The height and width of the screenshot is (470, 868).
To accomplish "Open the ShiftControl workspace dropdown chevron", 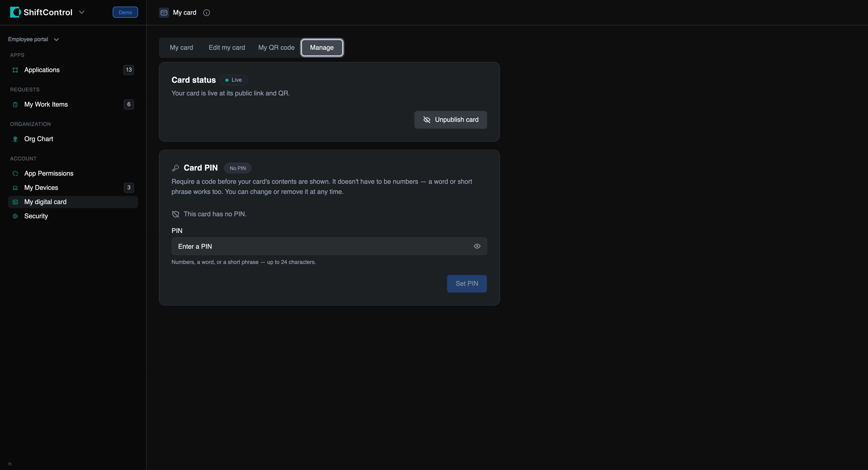I will pyautogui.click(x=82, y=12).
